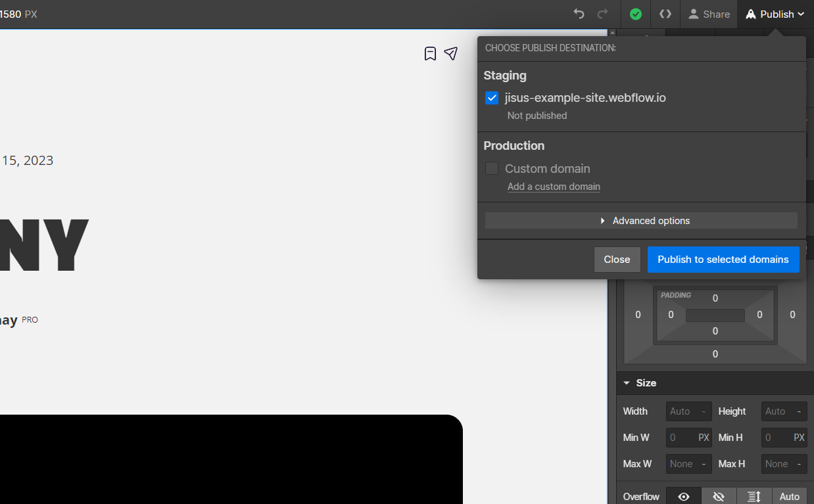Open the Max H unit selector
The height and width of the screenshot is (504, 814).
[799, 464]
